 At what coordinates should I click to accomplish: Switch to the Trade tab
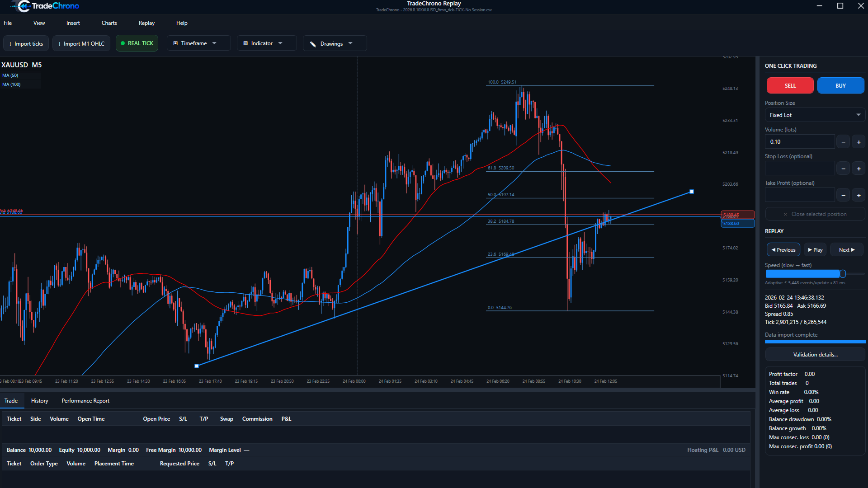[x=11, y=401]
